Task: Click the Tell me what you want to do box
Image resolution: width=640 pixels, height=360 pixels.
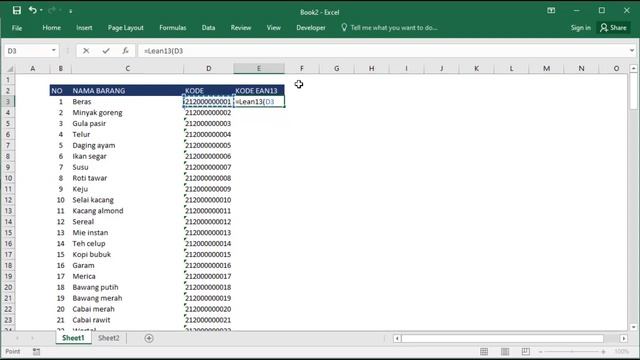Action: click(x=389, y=28)
